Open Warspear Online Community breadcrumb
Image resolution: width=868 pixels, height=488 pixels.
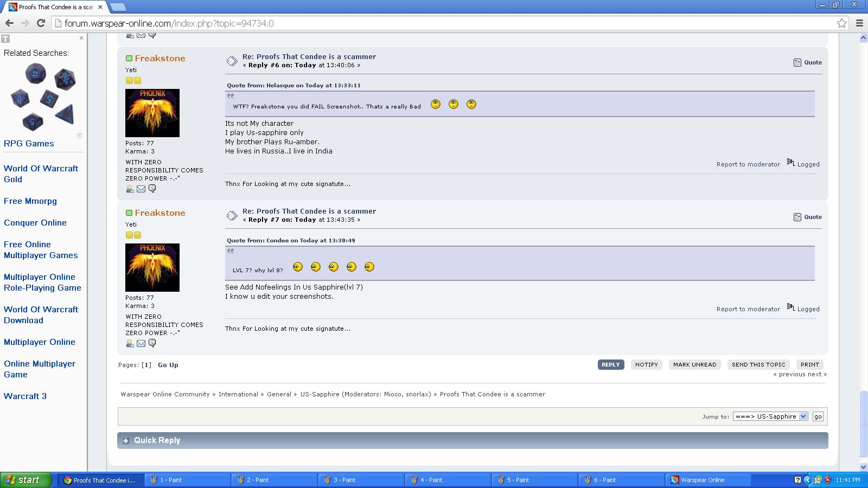pos(165,394)
